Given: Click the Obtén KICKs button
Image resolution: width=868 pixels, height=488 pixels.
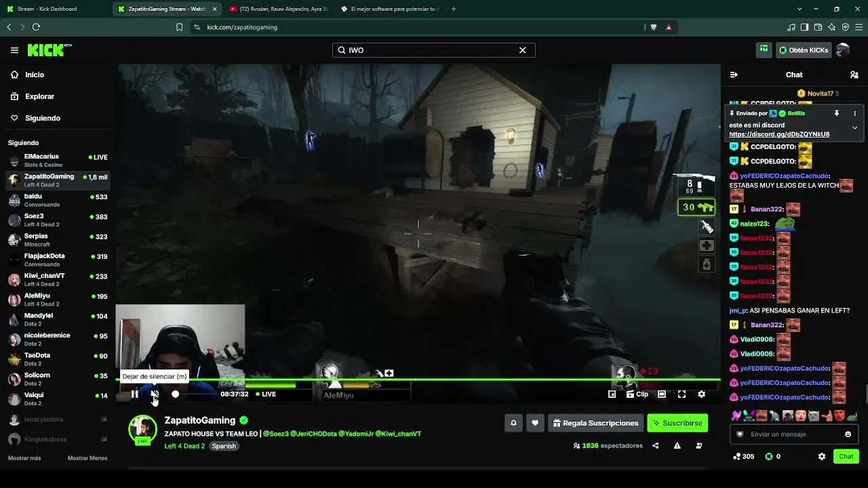Looking at the screenshot, I should pyautogui.click(x=804, y=50).
